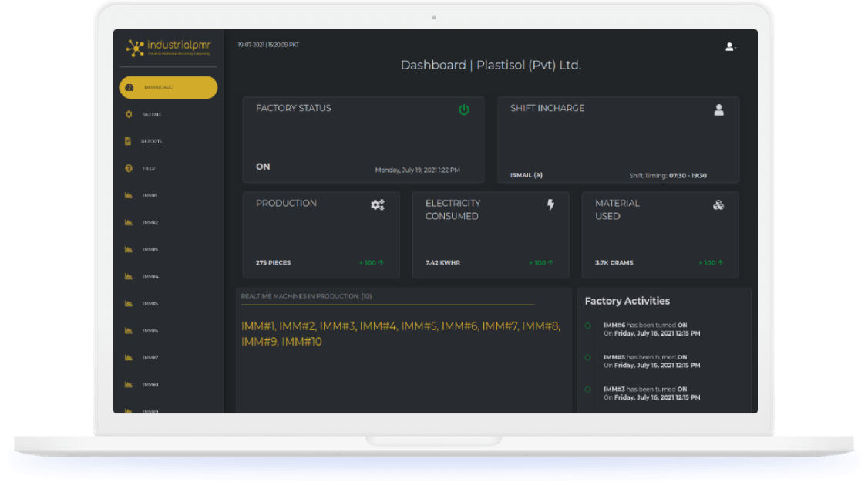Click the Setting gear icon

click(x=129, y=114)
